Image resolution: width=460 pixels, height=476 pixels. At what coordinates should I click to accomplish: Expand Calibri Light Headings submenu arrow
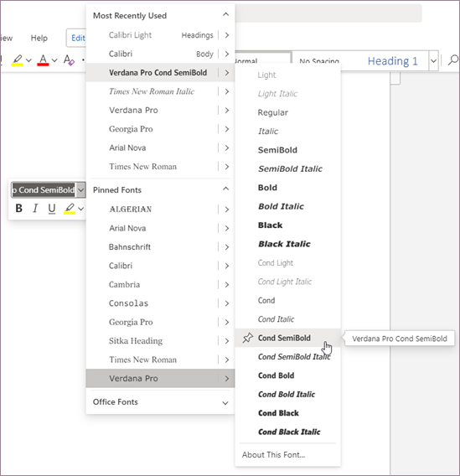[x=227, y=35]
